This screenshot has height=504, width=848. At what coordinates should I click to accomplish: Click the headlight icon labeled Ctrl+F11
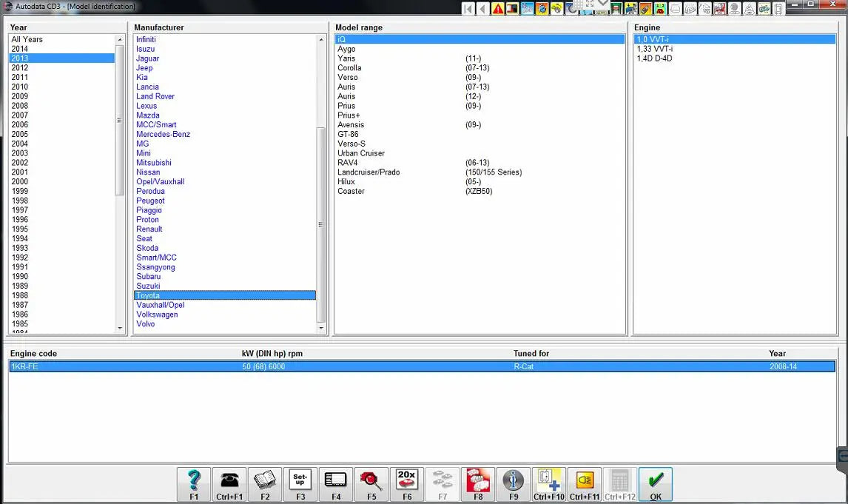tap(584, 483)
